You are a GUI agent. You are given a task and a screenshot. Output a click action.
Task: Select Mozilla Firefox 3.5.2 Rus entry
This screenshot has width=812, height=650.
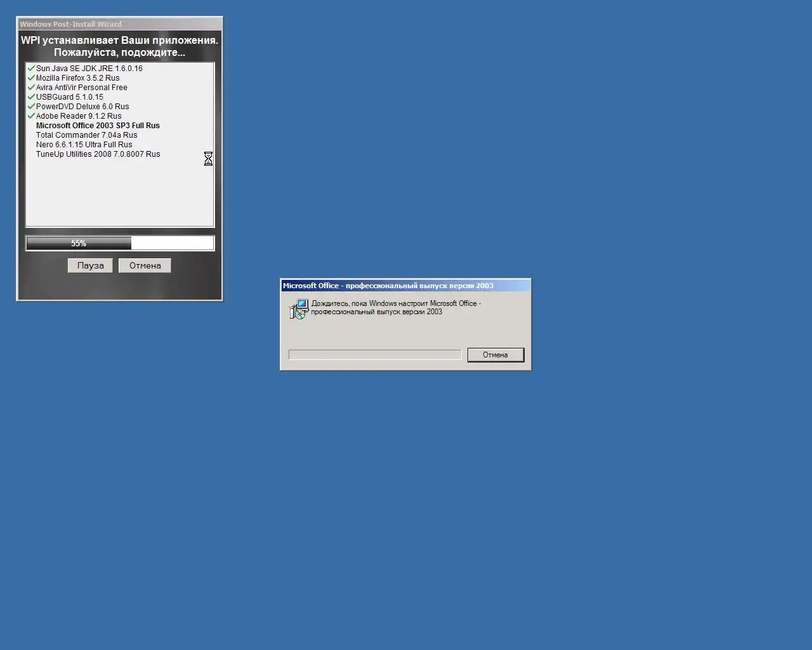(78, 78)
